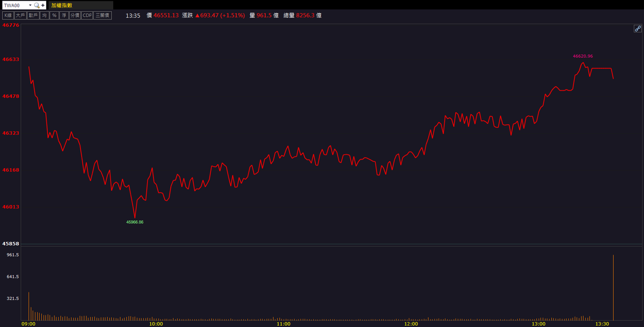Click the 46013 price axis label
Image resolution: width=644 pixels, height=327 pixels.
pos(11,207)
